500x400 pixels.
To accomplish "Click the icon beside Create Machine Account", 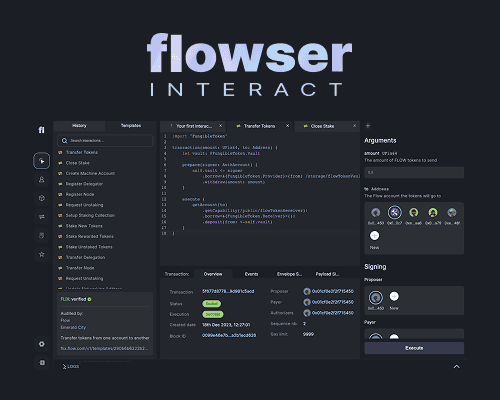I will (x=60, y=173).
